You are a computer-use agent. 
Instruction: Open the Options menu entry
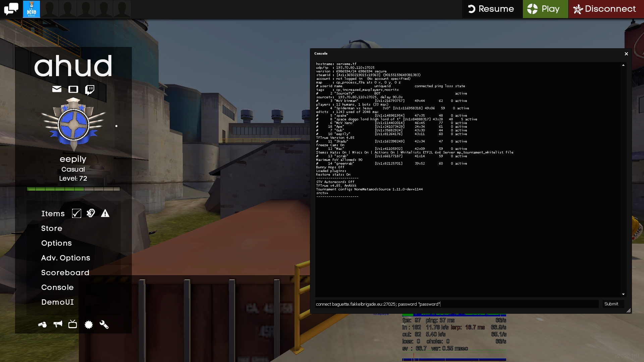coord(56,243)
